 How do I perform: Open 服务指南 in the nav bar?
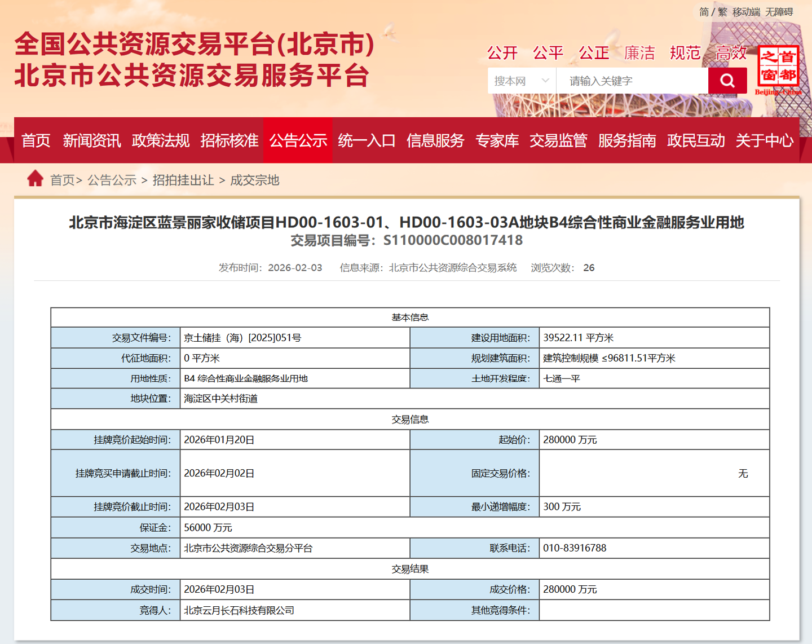[x=627, y=140]
